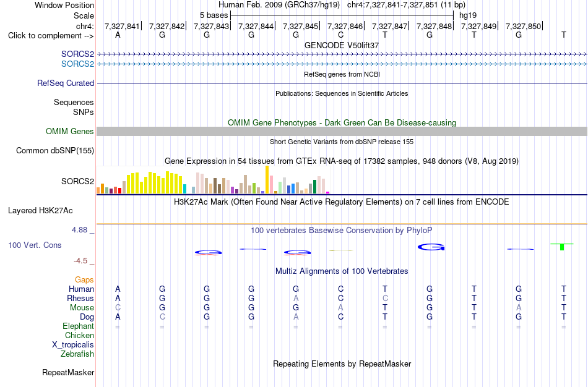Select the Zebrafish alignment row label
588x387 pixels.
pyautogui.click(x=77, y=354)
